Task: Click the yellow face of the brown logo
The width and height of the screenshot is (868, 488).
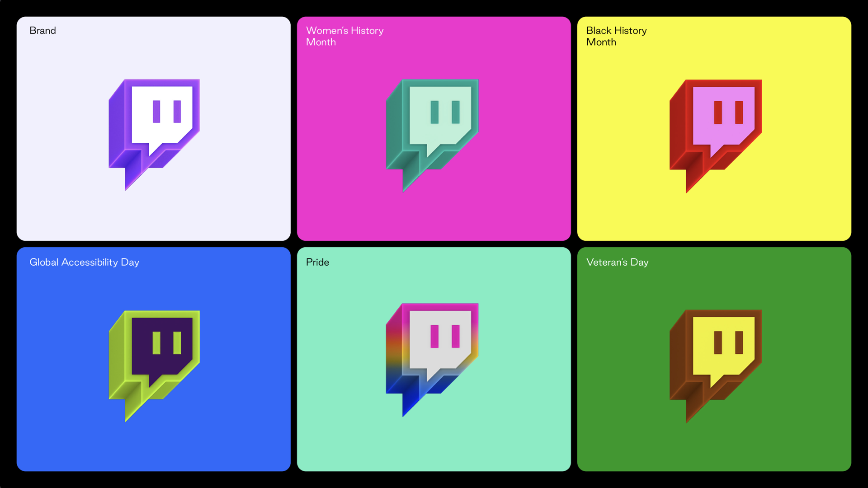Action: click(723, 364)
